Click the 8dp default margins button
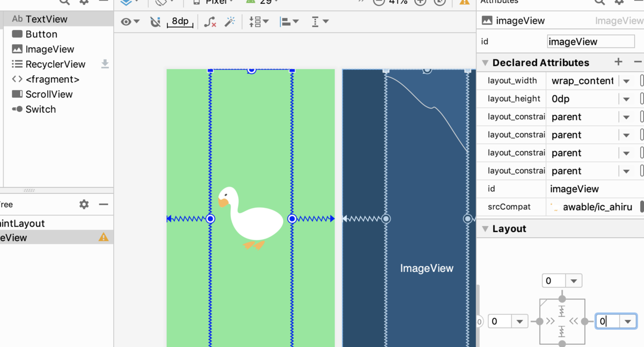 click(180, 22)
